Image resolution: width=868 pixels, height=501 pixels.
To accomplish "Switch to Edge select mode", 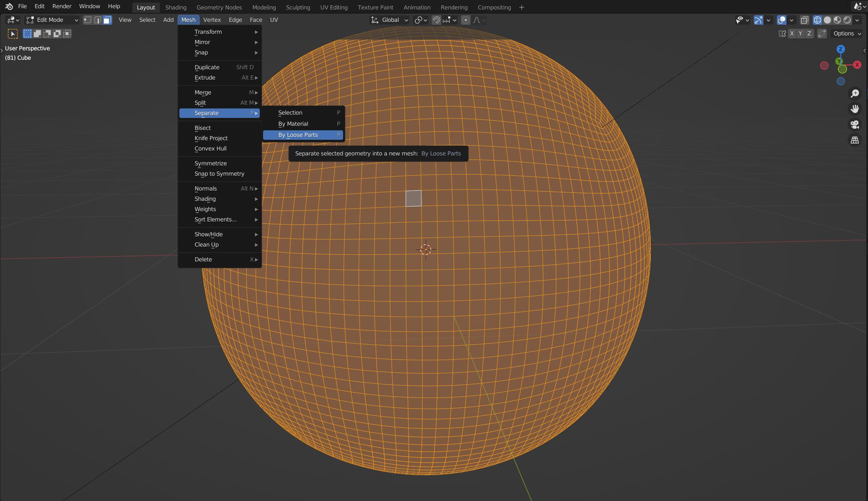I will pos(98,20).
